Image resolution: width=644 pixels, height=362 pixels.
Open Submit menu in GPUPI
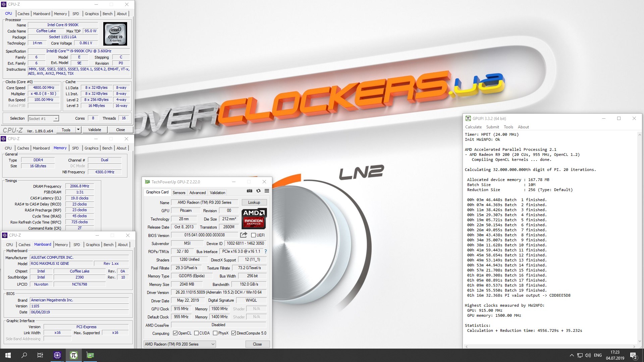[x=493, y=127]
